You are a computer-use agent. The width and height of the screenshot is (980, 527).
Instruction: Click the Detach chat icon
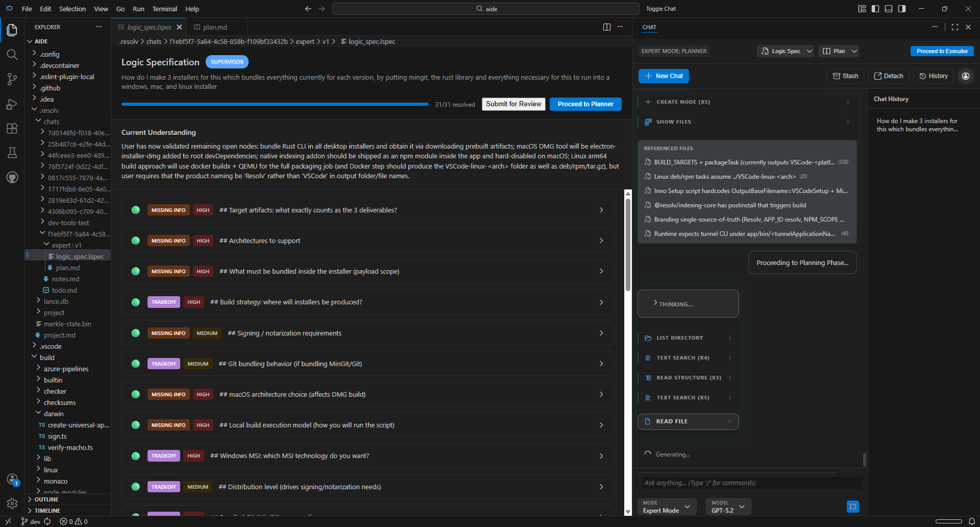click(x=888, y=76)
